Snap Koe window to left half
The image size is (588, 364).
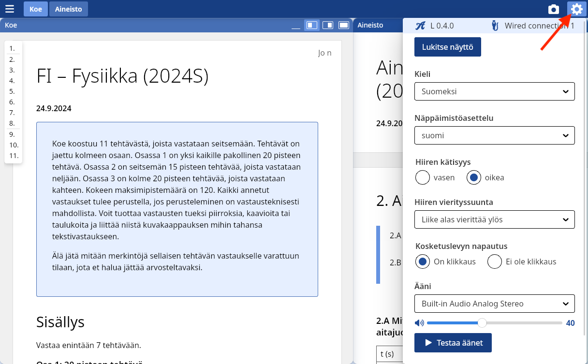click(312, 25)
